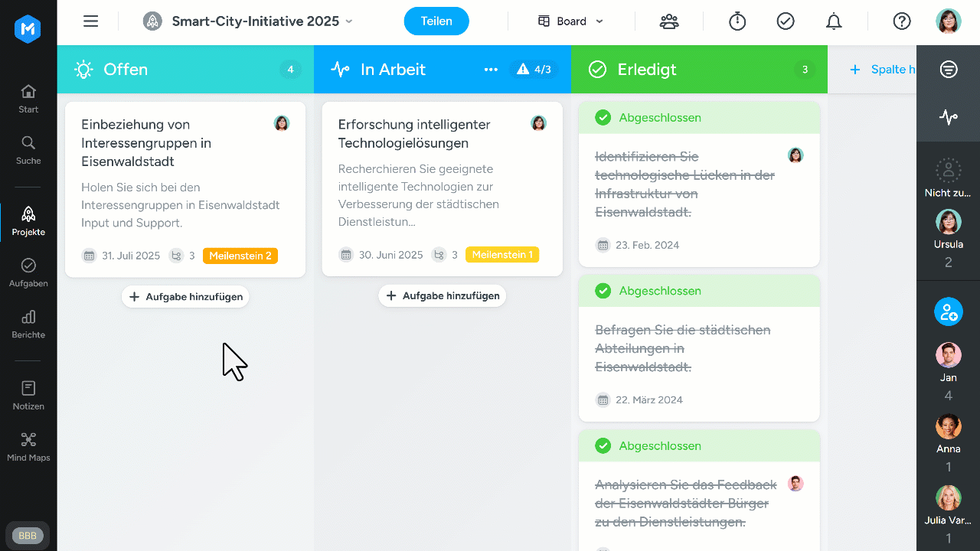Open the filter icon in right panel
This screenshot has height=551, width=980.
949,70
